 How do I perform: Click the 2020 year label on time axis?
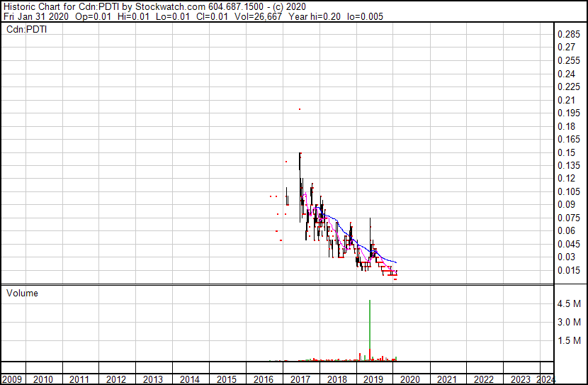pyautogui.click(x=410, y=379)
